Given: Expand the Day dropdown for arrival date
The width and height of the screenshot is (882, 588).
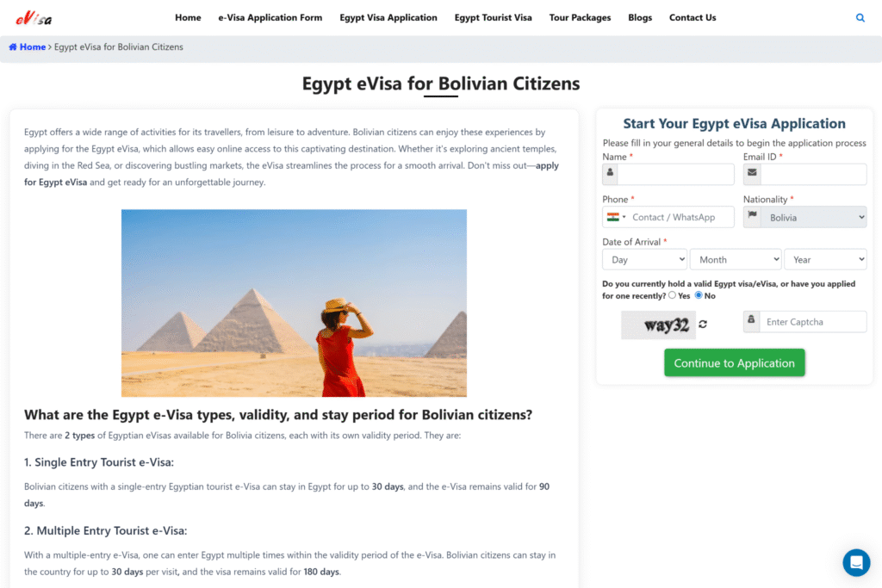Looking at the screenshot, I should click(644, 260).
